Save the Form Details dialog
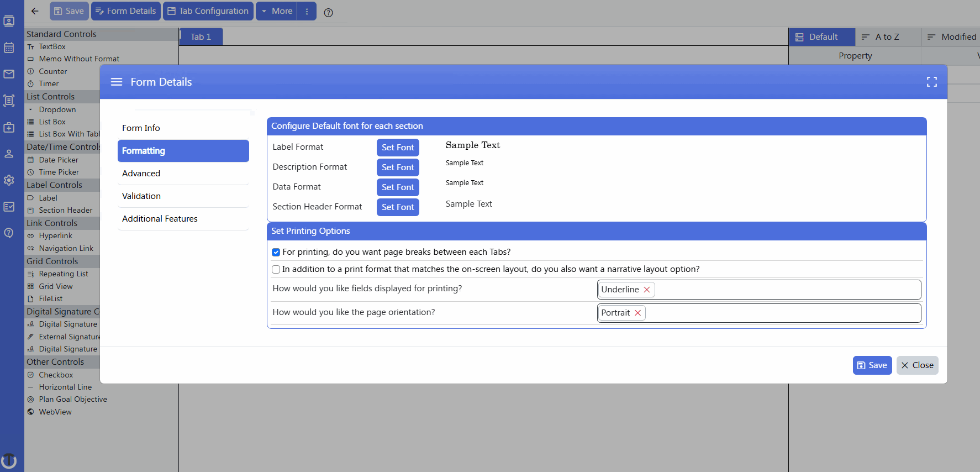 point(872,365)
